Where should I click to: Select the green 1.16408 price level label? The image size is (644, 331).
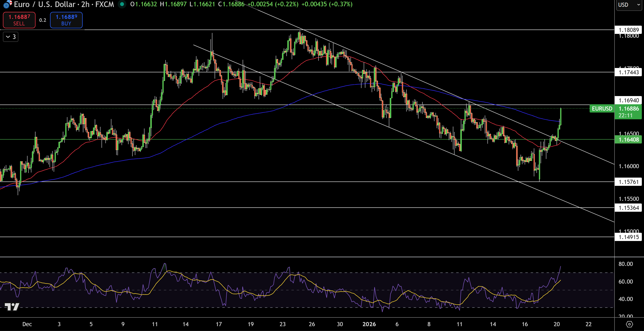[x=628, y=139]
